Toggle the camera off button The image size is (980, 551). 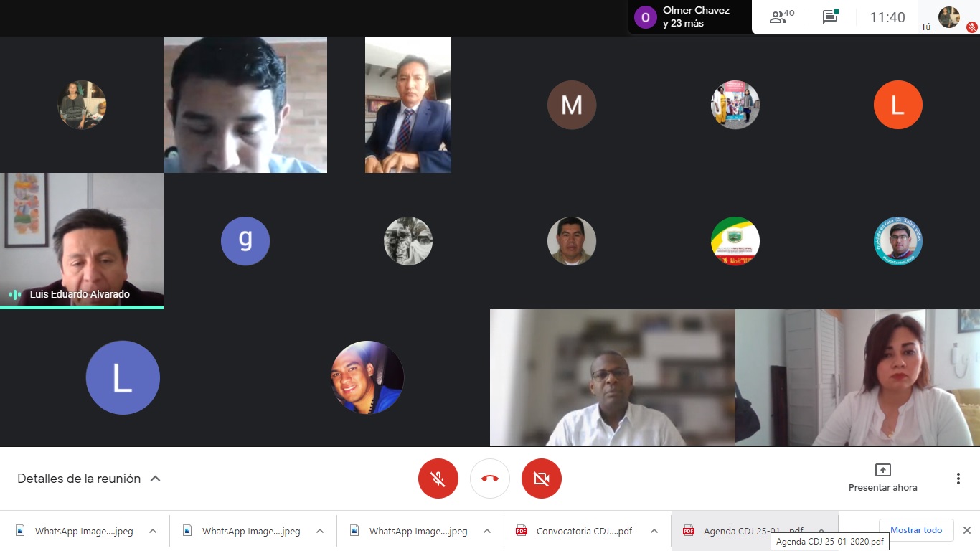point(542,479)
